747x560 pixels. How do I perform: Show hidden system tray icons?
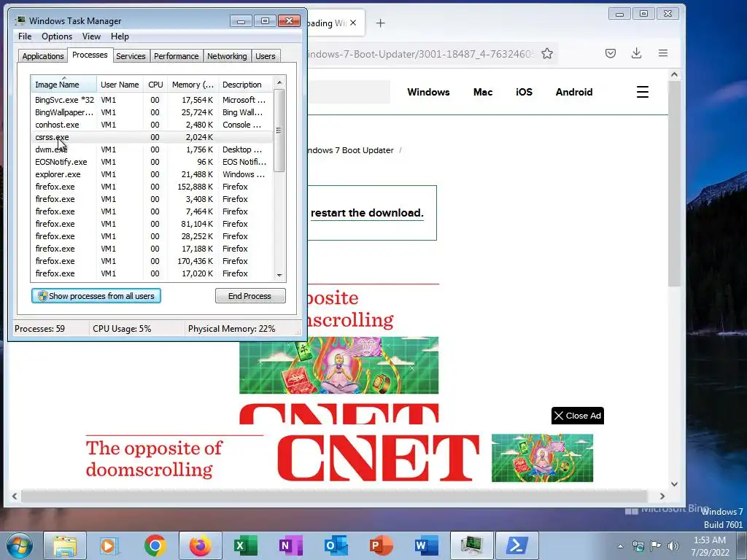pos(620,546)
